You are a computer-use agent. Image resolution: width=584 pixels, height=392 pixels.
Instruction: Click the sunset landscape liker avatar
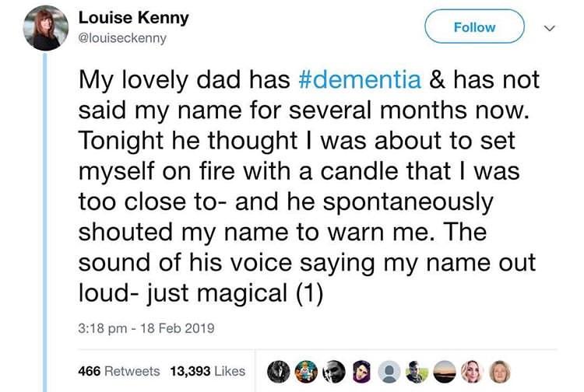[x=444, y=371]
